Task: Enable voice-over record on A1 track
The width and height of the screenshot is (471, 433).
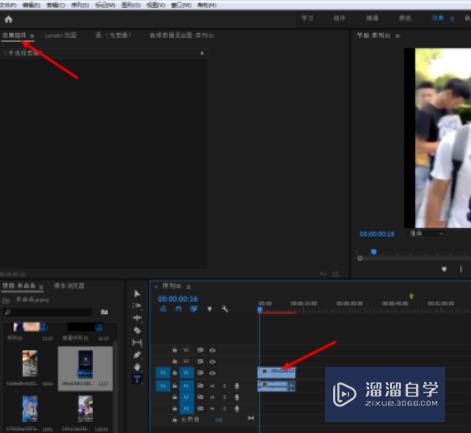Action: pyautogui.click(x=237, y=386)
